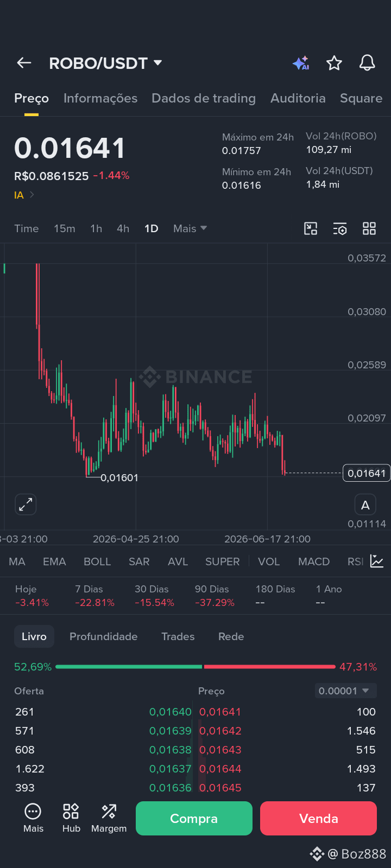Tap the back arrow icon
Image resolution: width=391 pixels, height=868 pixels.
point(24,63)
